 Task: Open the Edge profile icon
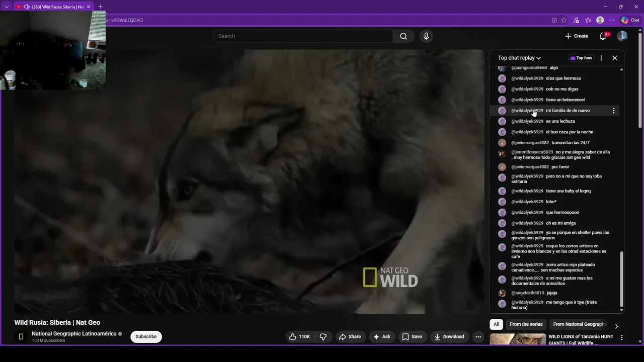tap(600, 20)
